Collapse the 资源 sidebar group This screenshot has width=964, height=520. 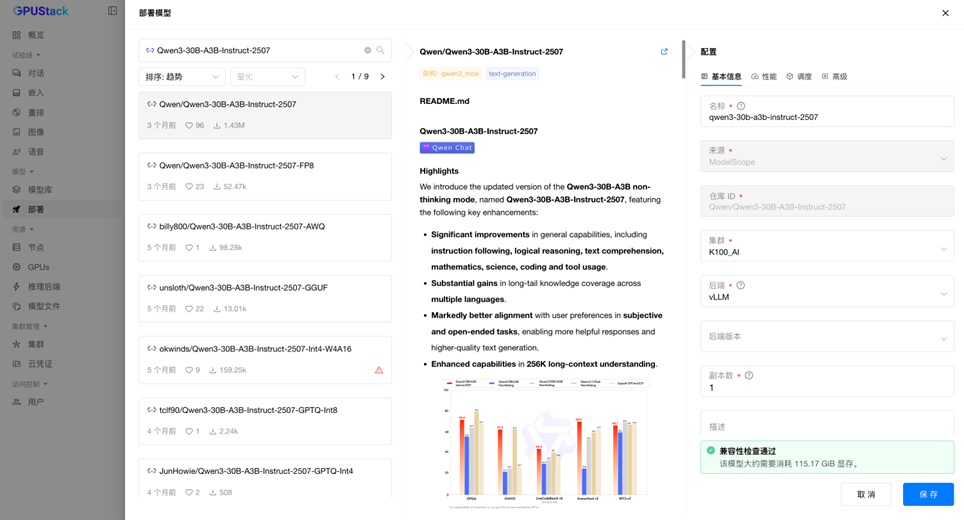[x=22, y=229]
